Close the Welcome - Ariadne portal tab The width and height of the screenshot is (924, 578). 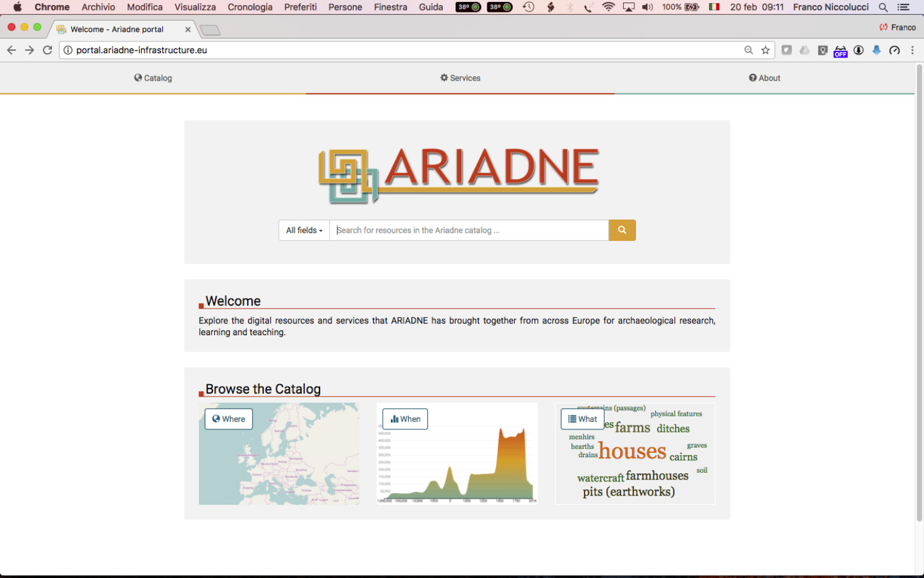tap(188, 29)
